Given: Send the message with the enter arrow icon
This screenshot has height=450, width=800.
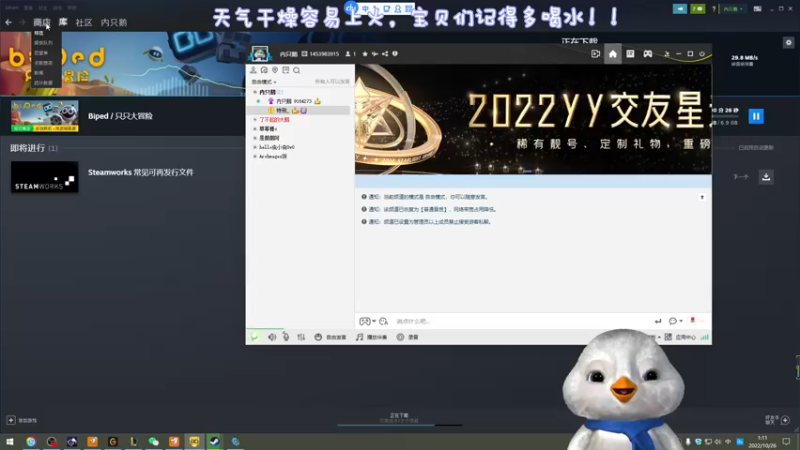Looking at the screenshot, I should (658, 321).
